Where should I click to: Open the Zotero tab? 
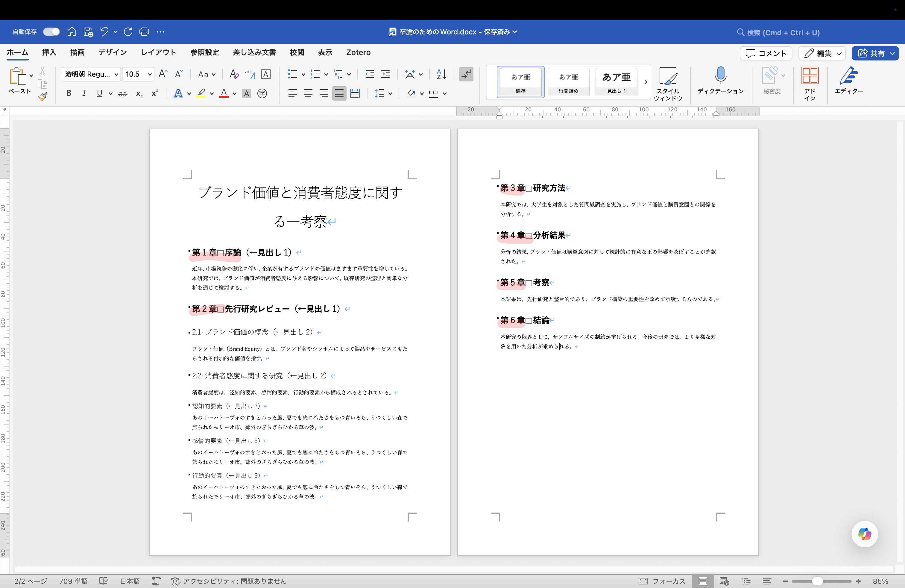pyautogui.click(x=358, y=52)
